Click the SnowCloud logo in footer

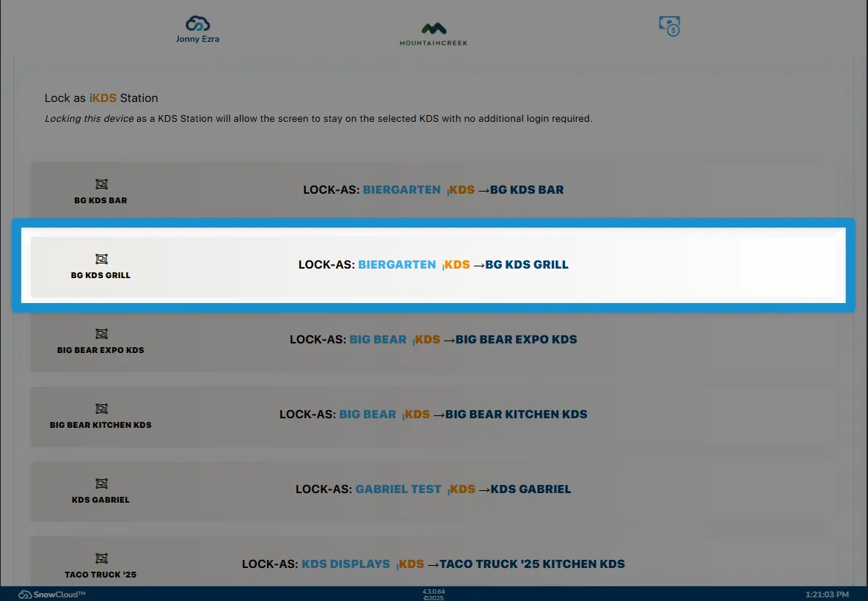[52, 594]
